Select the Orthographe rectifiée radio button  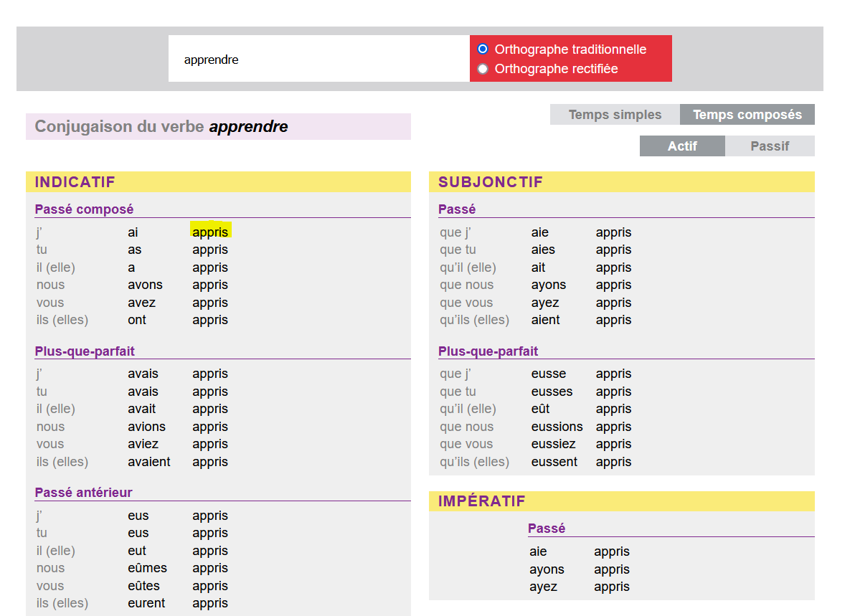click(x=483, y=69)
